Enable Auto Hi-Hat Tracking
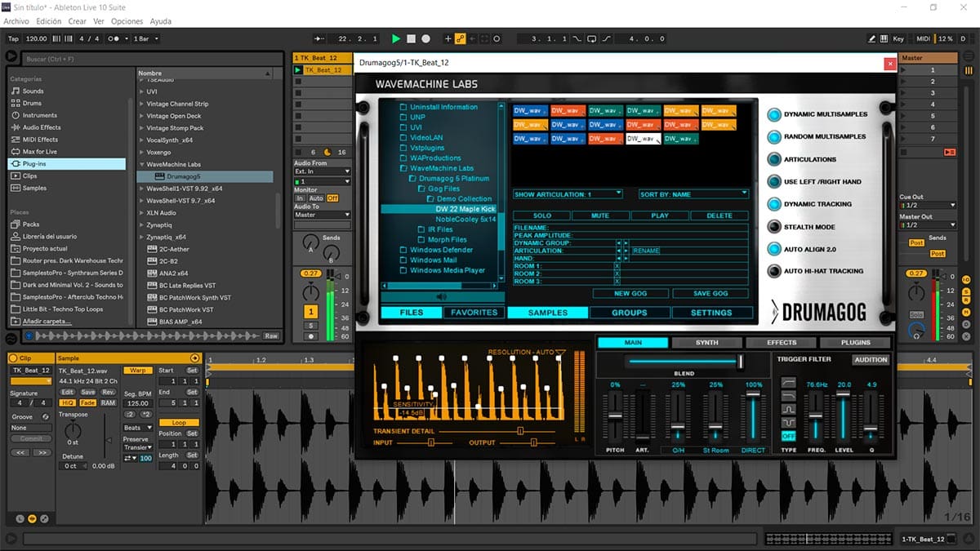Image resolution: width=980 pixels, height=551 pixels. pyautogui.click(x=773, y=271)
